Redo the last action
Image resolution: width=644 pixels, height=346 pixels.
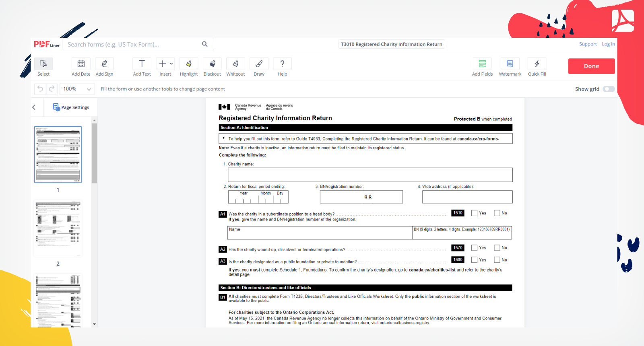(x=52, y=89)
